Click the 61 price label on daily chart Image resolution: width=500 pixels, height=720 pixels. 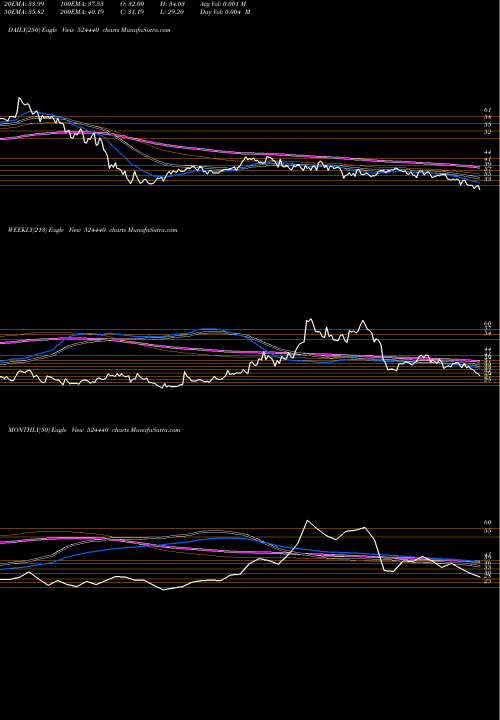[x=488, y=110]
